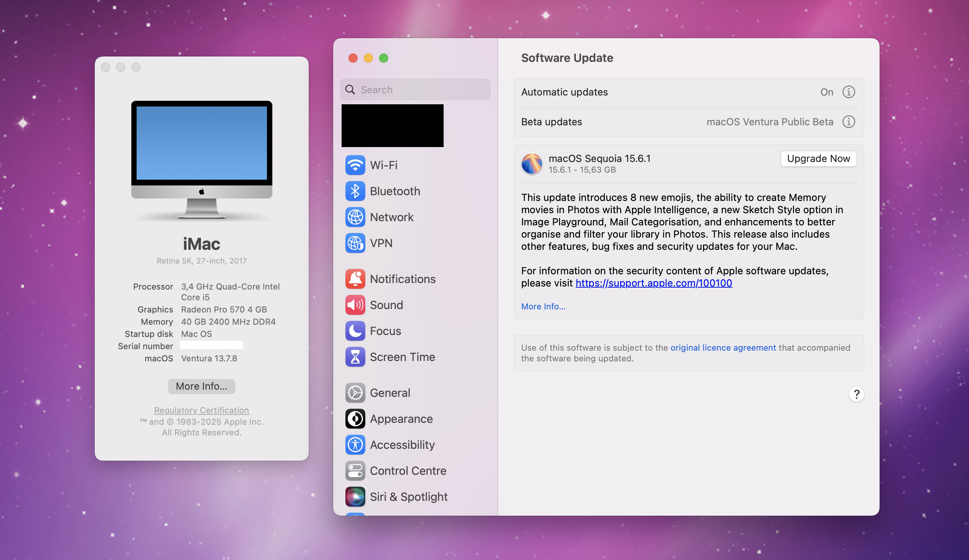Open the support.apple.com/100100 link
The width and height of the screenshot is (969, 560).
pyautogui.click(x=653, y=283)
